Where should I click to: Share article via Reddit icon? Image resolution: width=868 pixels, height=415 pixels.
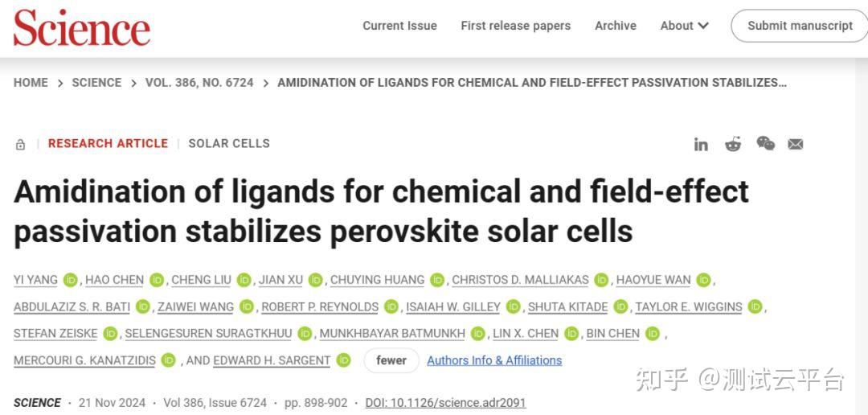tap(733, 144)
